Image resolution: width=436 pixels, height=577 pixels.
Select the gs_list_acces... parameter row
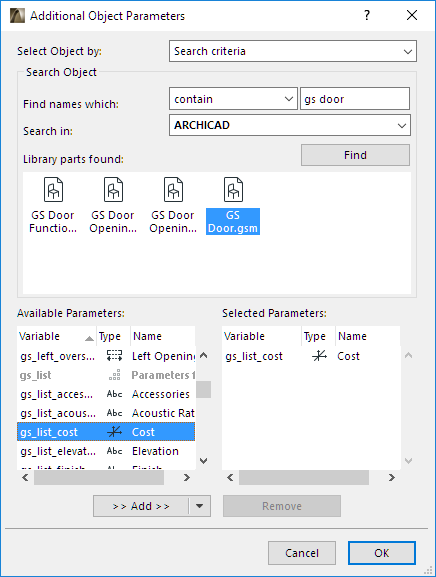coord(106,394)
